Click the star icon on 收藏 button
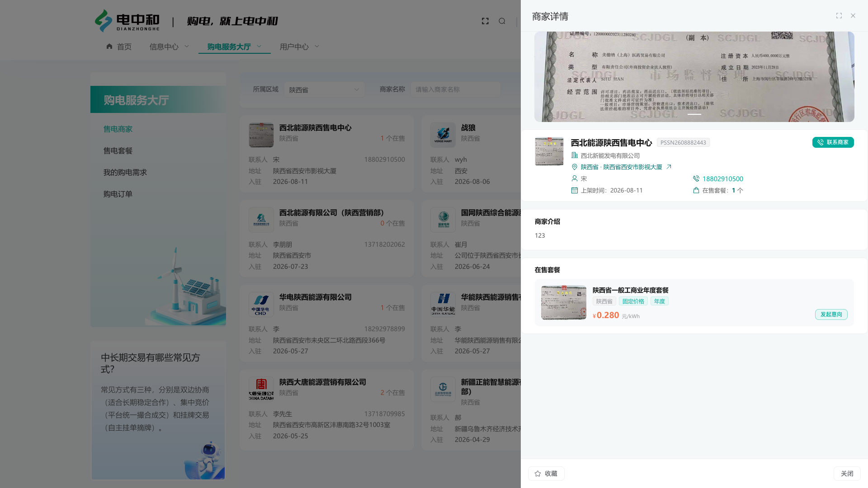This screenshot has height=488, width=868. pyautogui.click(x=538, y=474)
